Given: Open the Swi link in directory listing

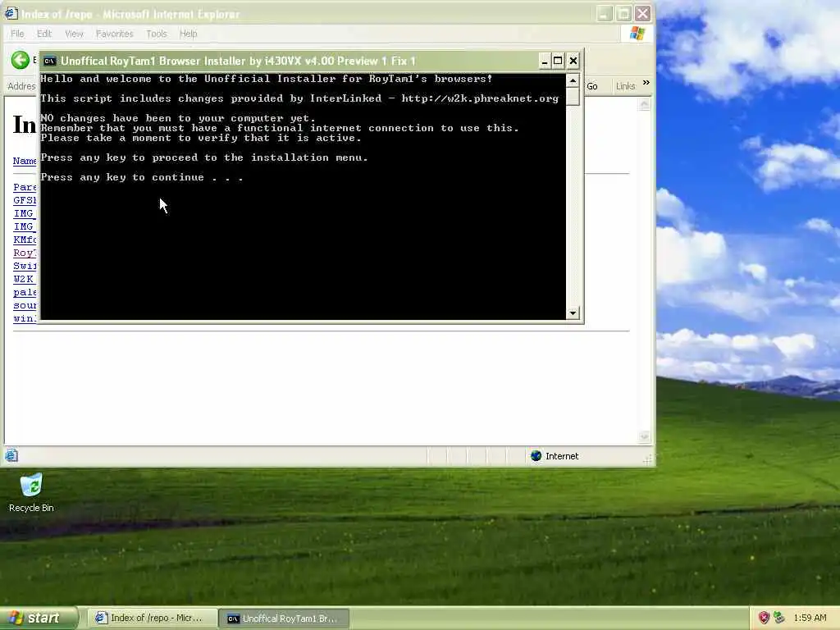Looking at the screenshot, I should pos(25,266).
